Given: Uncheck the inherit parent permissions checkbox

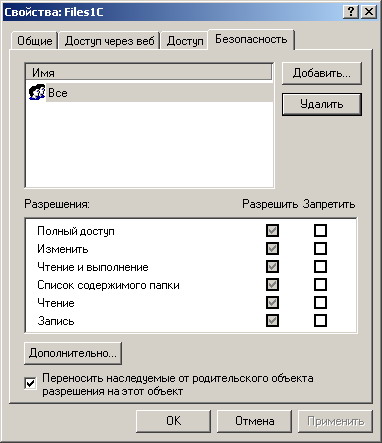Looking at the screenshot, I should [x=30, y=383].
